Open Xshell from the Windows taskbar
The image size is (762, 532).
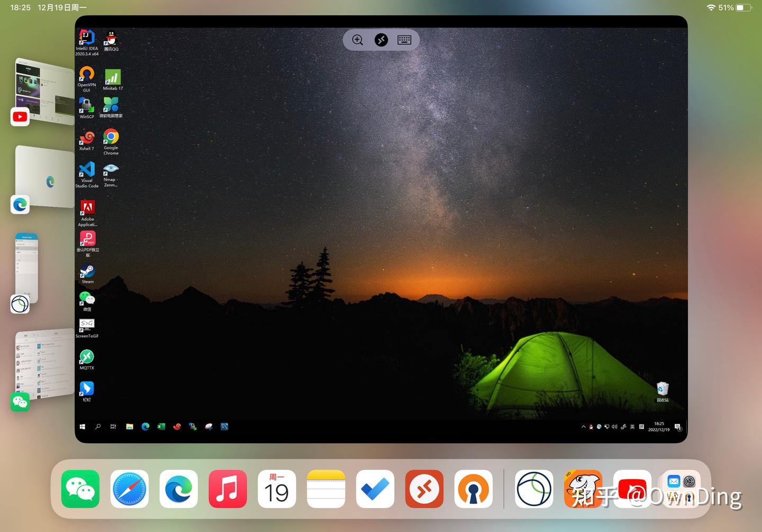pos(177,427)
